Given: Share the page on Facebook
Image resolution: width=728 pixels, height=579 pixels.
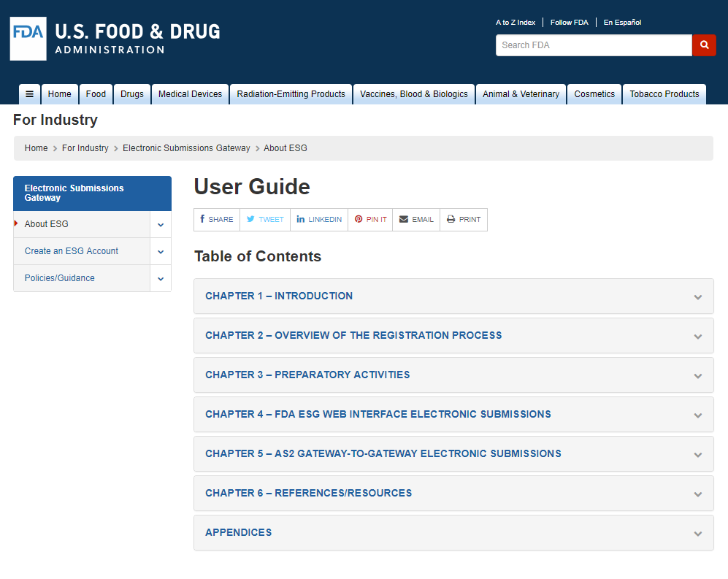Looking at the screenshot, I should tap(217, 220).
